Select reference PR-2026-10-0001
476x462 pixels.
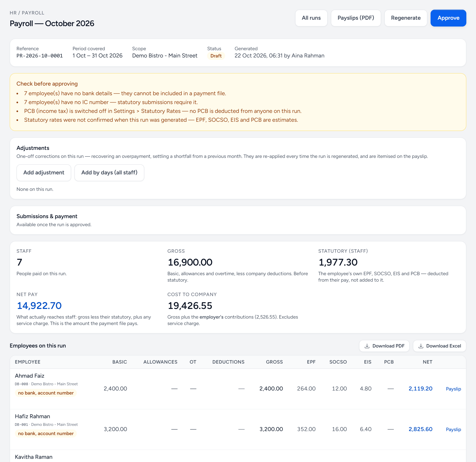(x=40, y=56)
